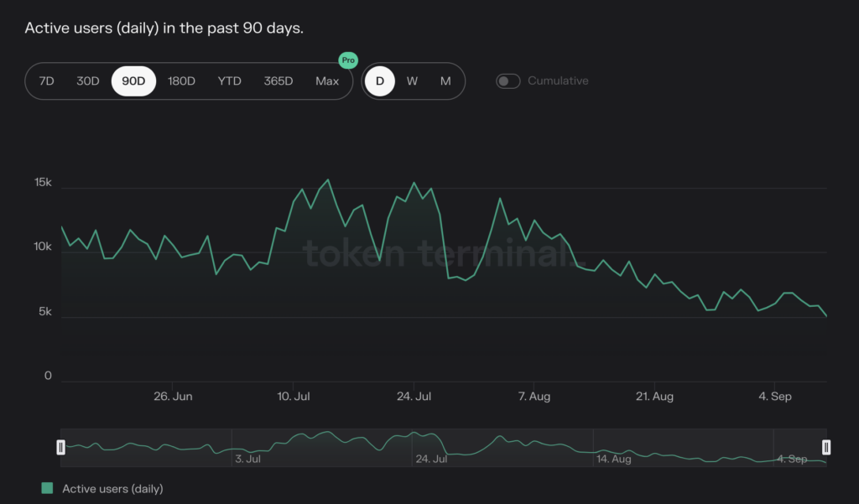Toggle the Cumulative switch
The height and width of the screenshot is (504, 859).
click(508, 81)
